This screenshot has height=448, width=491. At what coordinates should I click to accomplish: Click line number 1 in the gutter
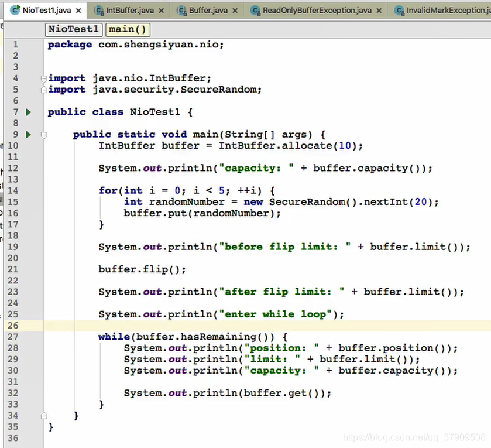click(15, 45)
